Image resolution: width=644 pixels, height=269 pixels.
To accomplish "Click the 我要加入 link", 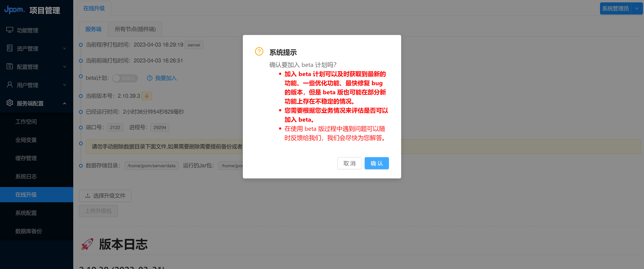I will 166,78.
